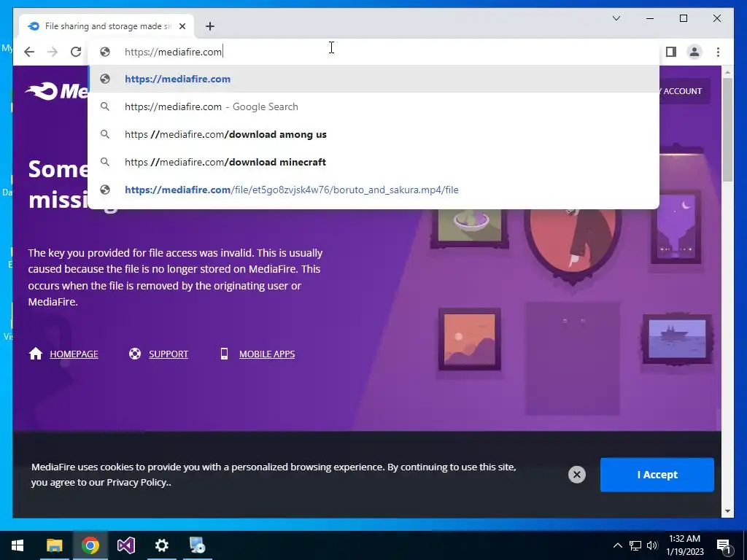
Task: Click the scrollbar up arrow
Action: pyautogui.click(x=727, y=72)
